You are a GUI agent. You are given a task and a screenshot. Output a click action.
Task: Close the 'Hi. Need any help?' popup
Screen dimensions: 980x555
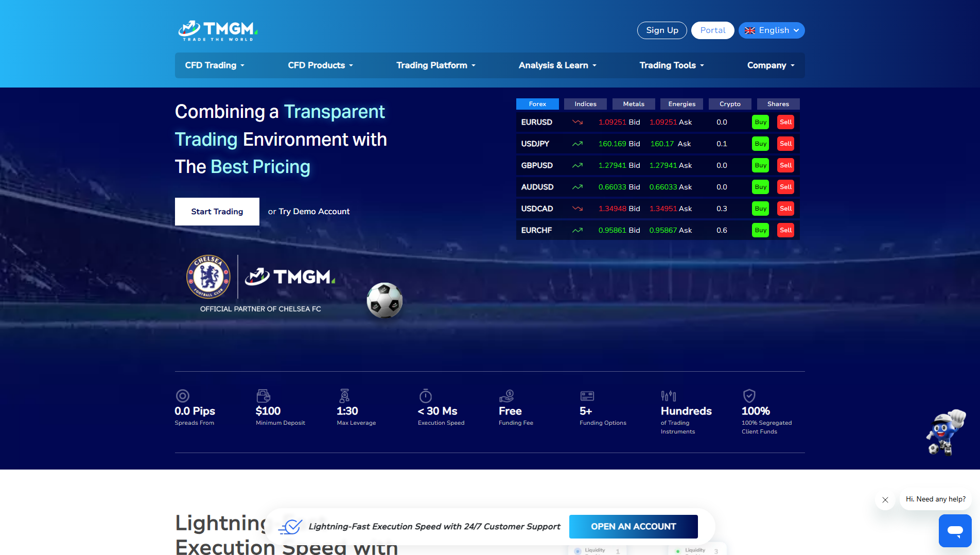885,500
